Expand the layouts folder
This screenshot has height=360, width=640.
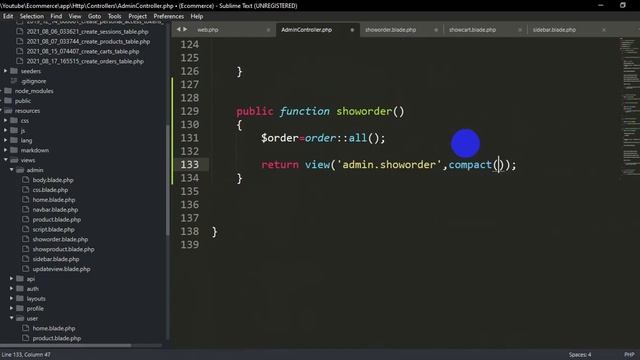point(12,298)
